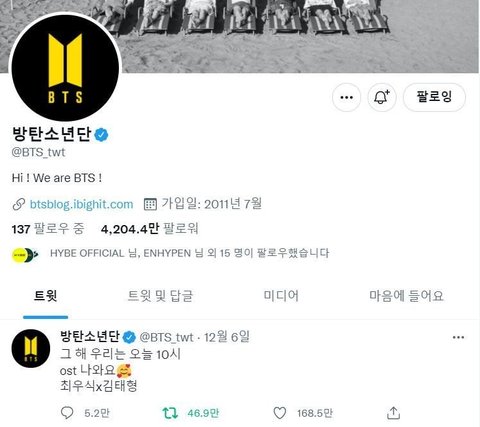Open the btsblog.ibighit.com link
This screenshot has width=480, height=427.
81,204
